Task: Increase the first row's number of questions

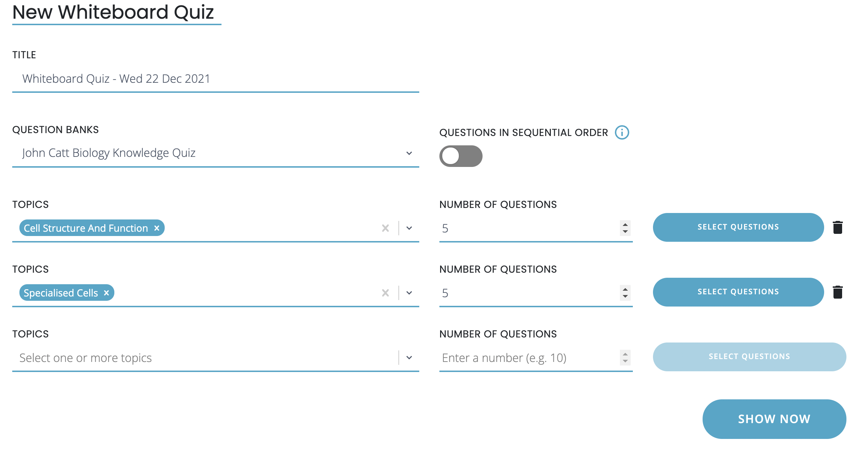Action: 625,224
